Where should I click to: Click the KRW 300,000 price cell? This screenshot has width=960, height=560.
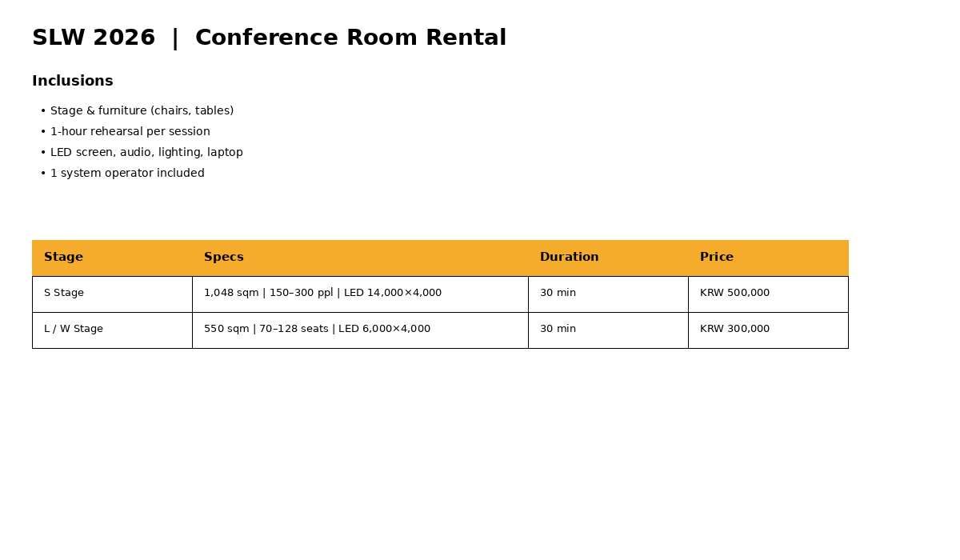pyautogui.click(x=734, y=330)
